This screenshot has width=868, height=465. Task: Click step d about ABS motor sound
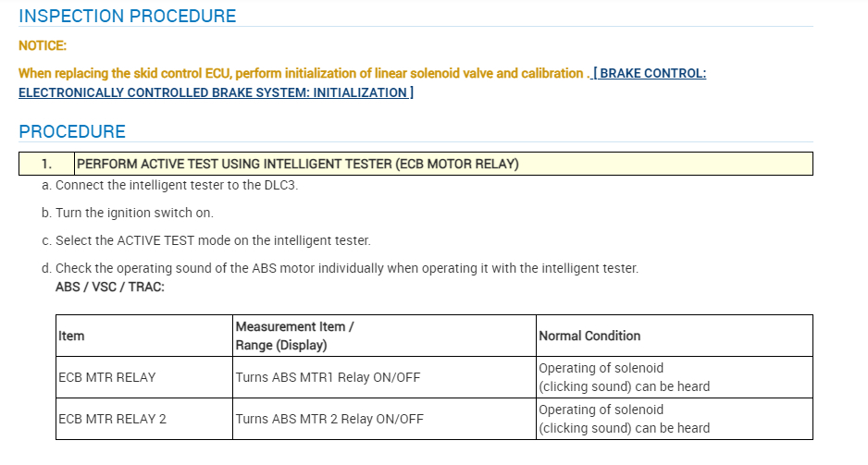point(346,268)
